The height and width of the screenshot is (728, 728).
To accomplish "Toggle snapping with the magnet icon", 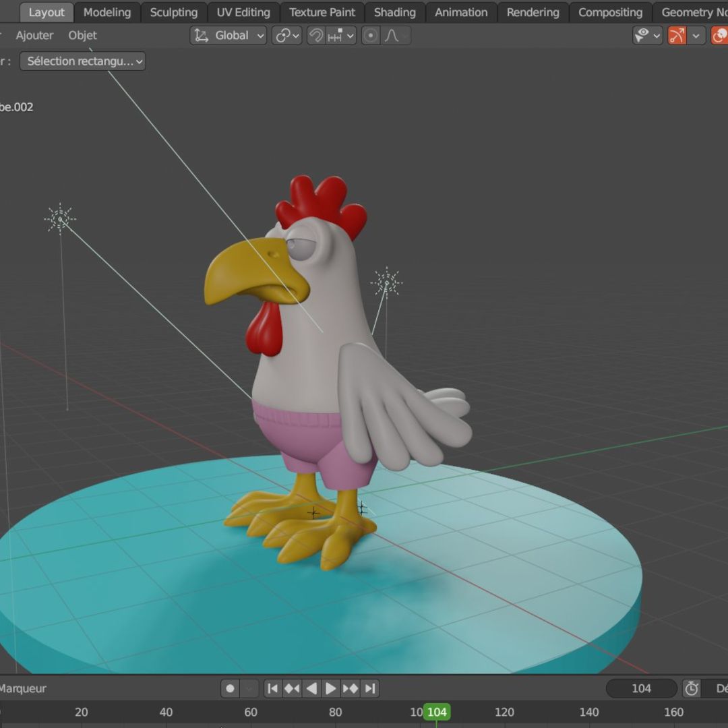I will coord(315,35).
